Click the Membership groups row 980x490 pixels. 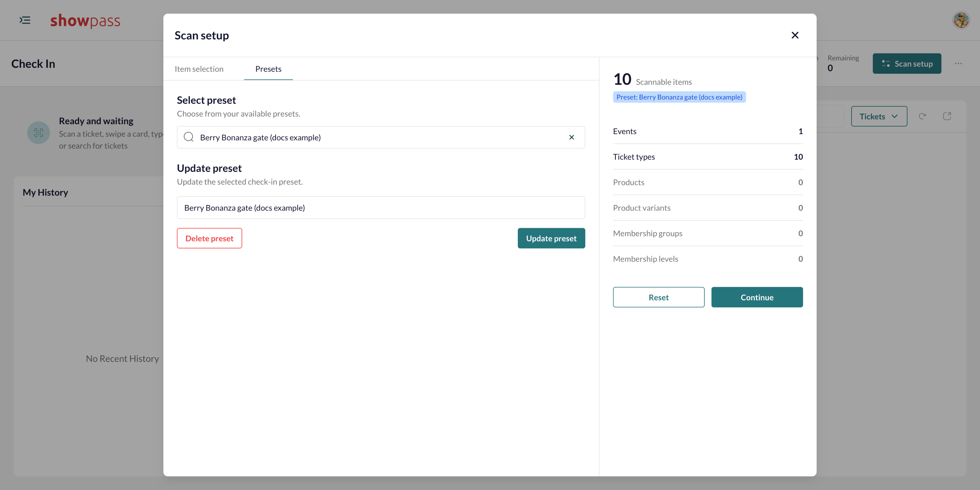(707, 233)
